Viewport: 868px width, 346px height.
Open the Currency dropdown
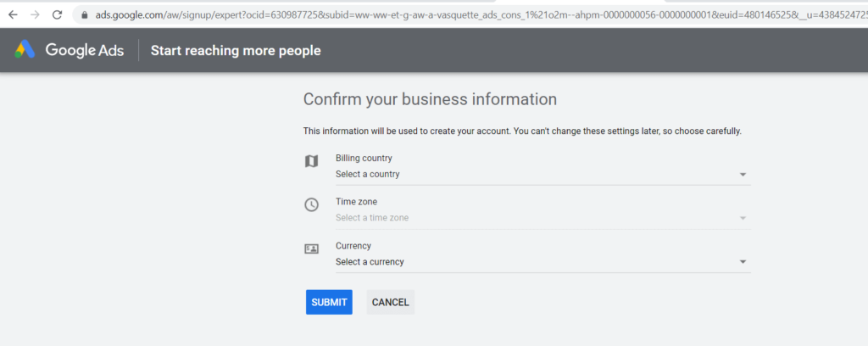542,262
